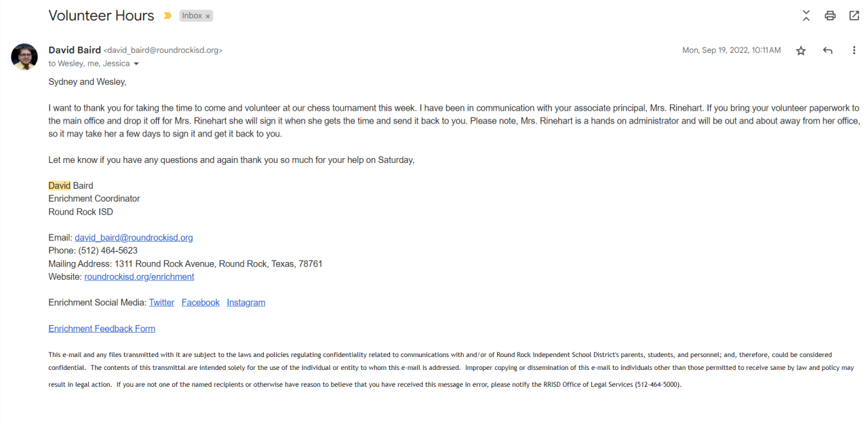Print the whole email conversation
The width and height of the screenshot is (868, 429).
coord(830,16)
